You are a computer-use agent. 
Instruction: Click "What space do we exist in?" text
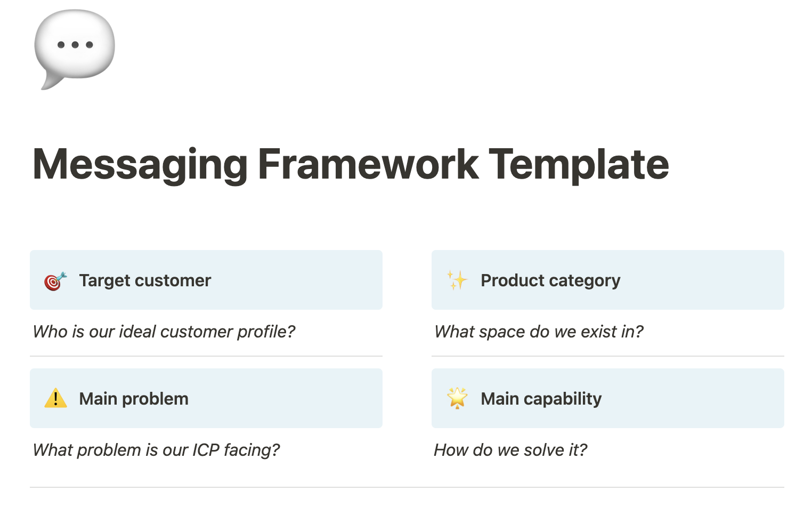(x=539, y=332)
